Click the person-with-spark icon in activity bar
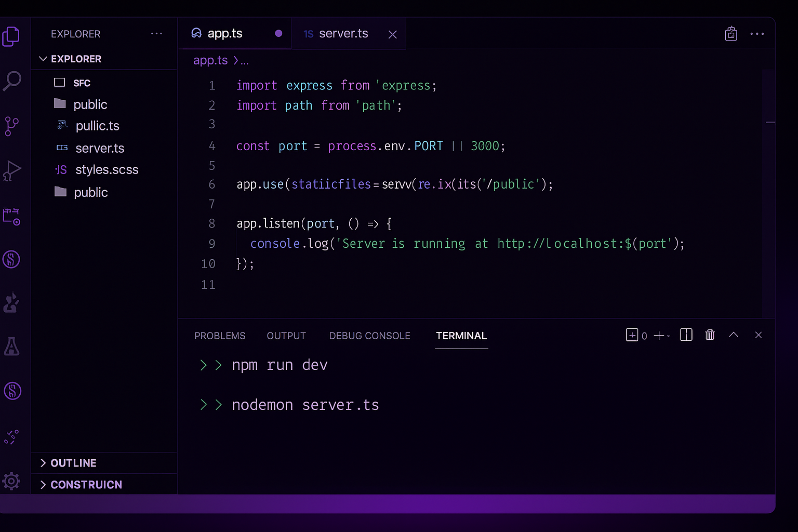Screen dimensions: 798x532 [11, 303]
